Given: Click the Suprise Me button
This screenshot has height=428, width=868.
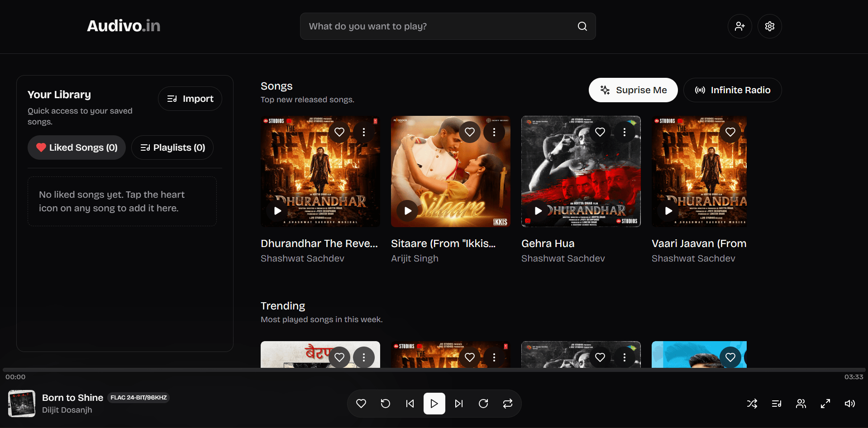Looking at the screenshot, I should click(x=633, y=90).
